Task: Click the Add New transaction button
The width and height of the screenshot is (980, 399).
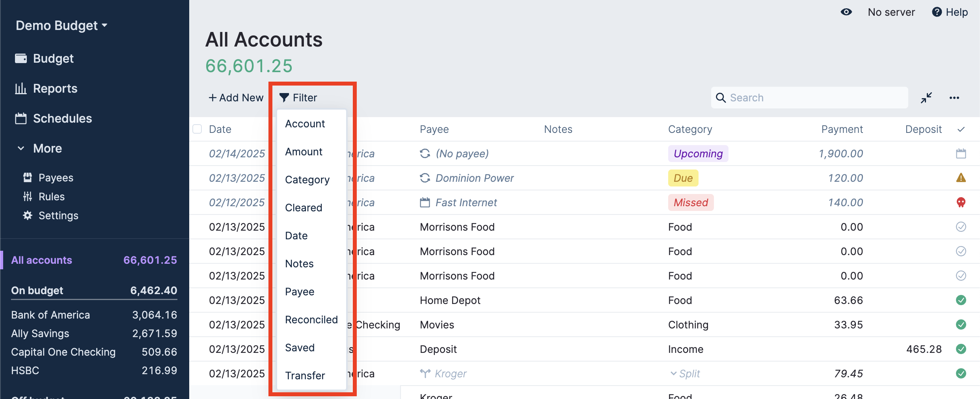Action: (x=236, y=98)
